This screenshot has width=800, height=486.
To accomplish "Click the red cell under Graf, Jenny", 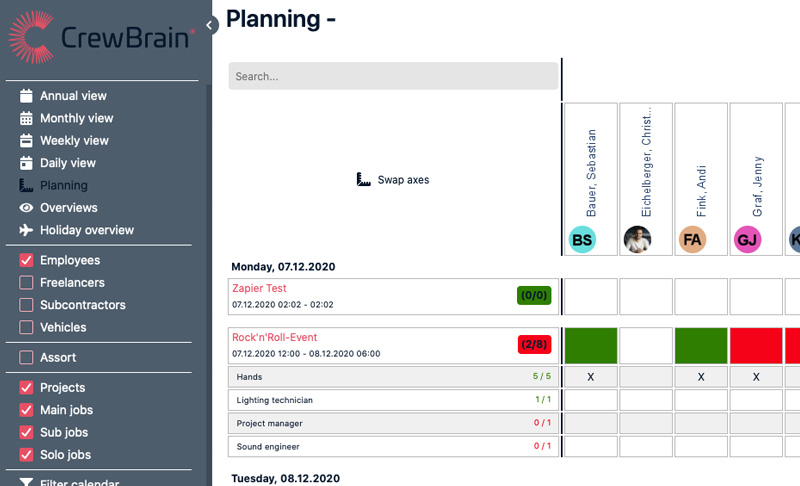I will [x=755, y=345].
